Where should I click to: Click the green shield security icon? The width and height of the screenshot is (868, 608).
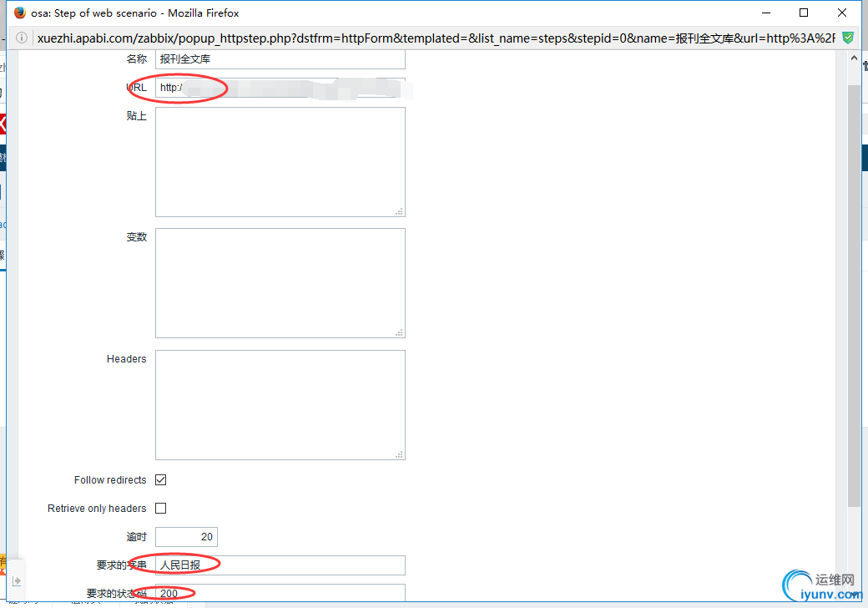click(847, 38)
